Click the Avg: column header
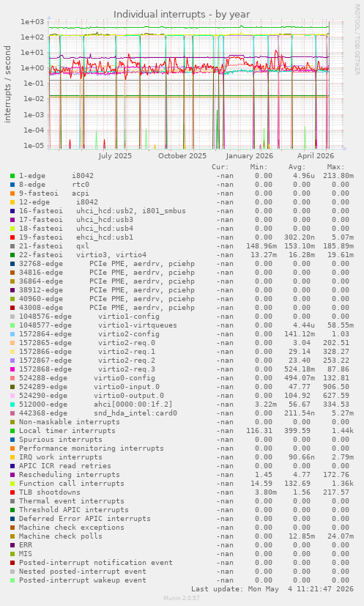 pyautogui.click(x=297, y=167)
